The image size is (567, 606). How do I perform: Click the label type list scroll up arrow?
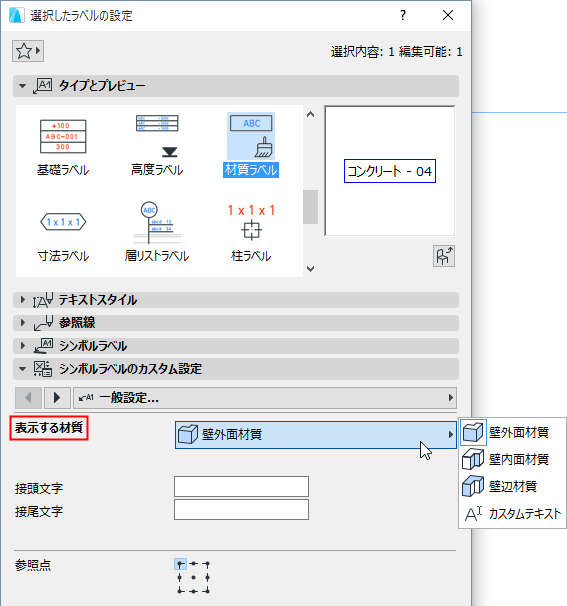coord(310,114)
